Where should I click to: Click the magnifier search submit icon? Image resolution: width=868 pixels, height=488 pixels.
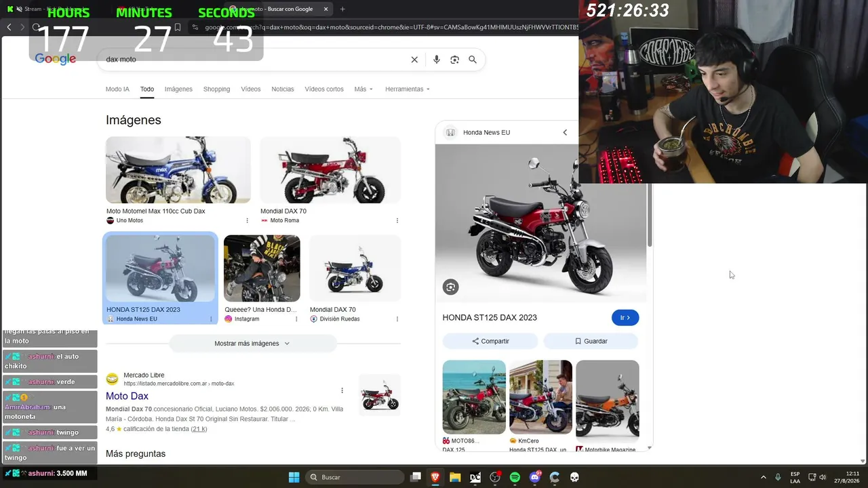click(x=473, y=60)
